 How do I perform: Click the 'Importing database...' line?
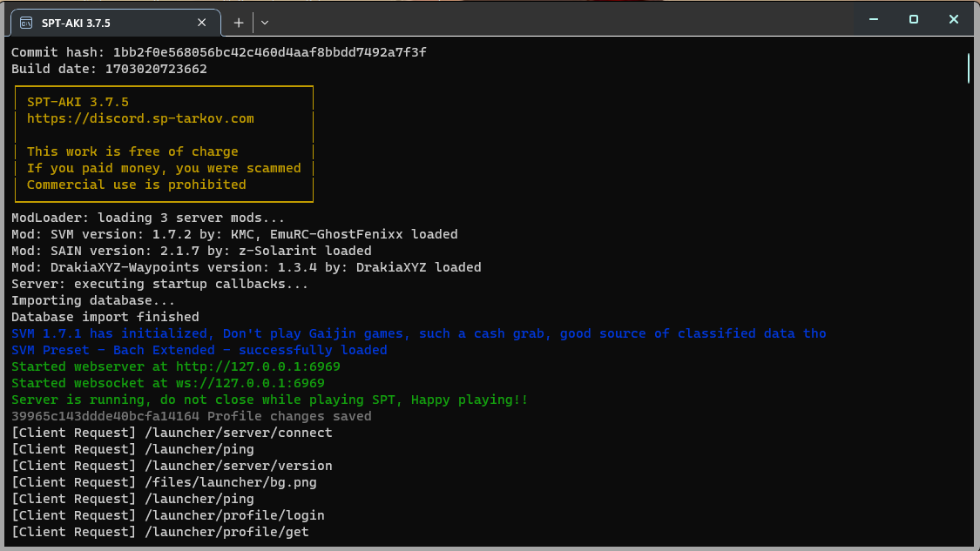tap(93, 300)
